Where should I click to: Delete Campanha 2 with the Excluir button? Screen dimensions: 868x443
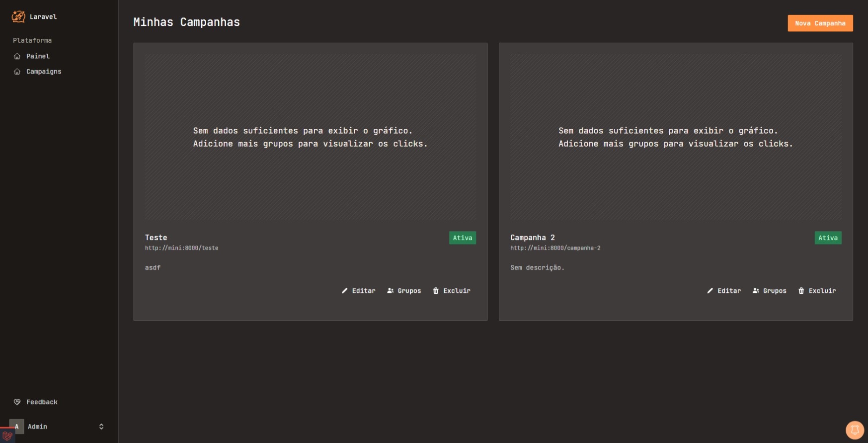817,291
